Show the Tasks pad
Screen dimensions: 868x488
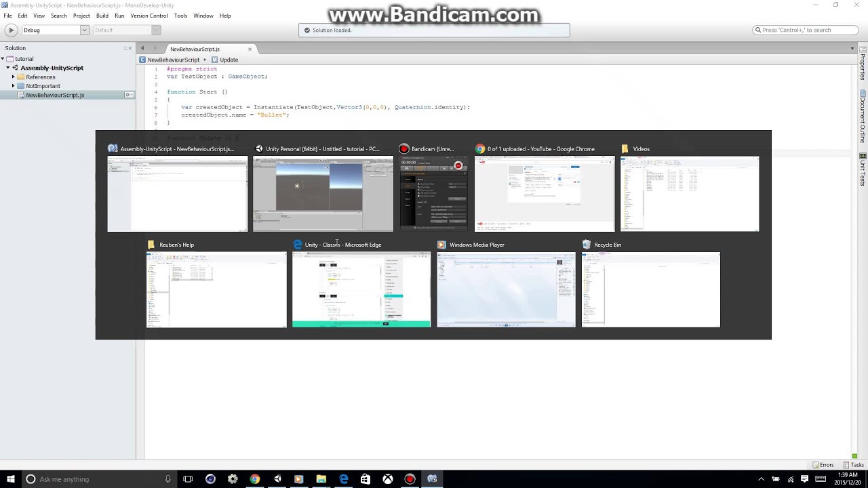pyautogui.click(x=854, y=465)
